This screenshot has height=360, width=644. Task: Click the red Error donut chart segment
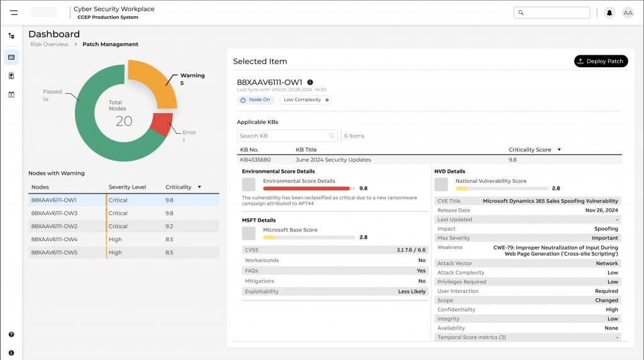(161, 125)
